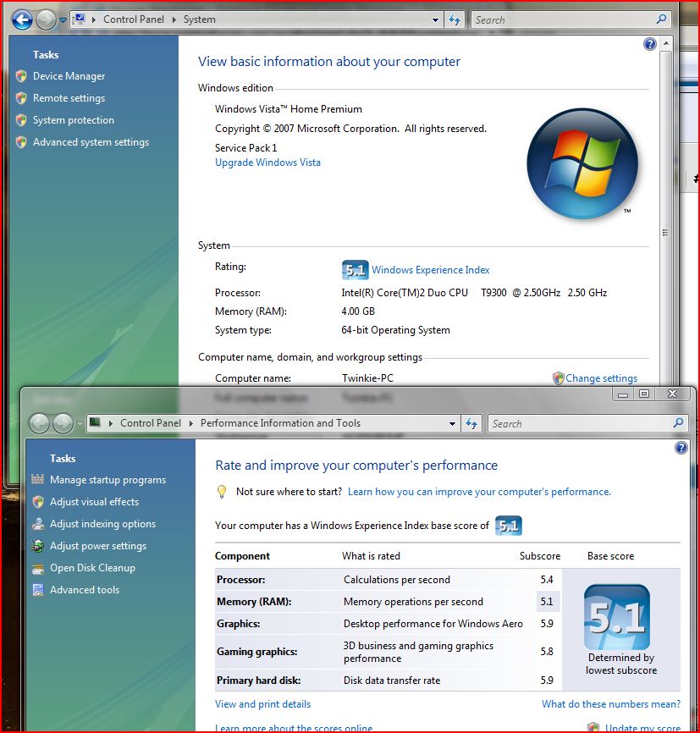Open the System window address bar dropdown
This screenshot has height=733, width=700.
pyautogui.click(x=435, y=19)
